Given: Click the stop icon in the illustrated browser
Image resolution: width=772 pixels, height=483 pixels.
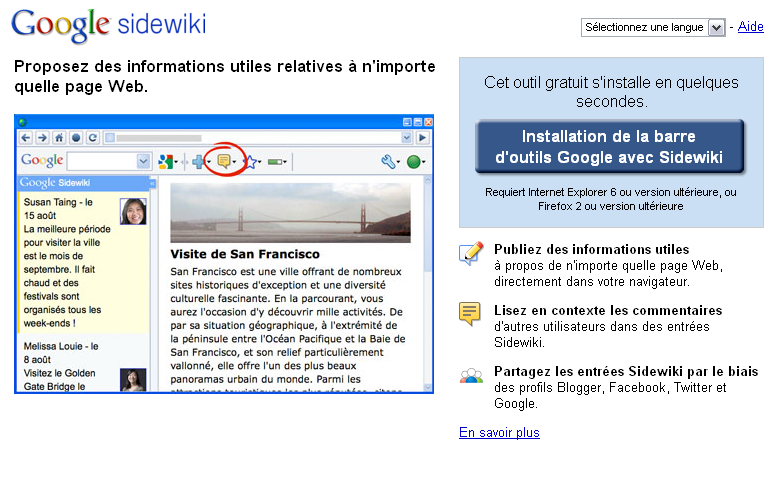Looking at the screenshot, I should point(76,138).
